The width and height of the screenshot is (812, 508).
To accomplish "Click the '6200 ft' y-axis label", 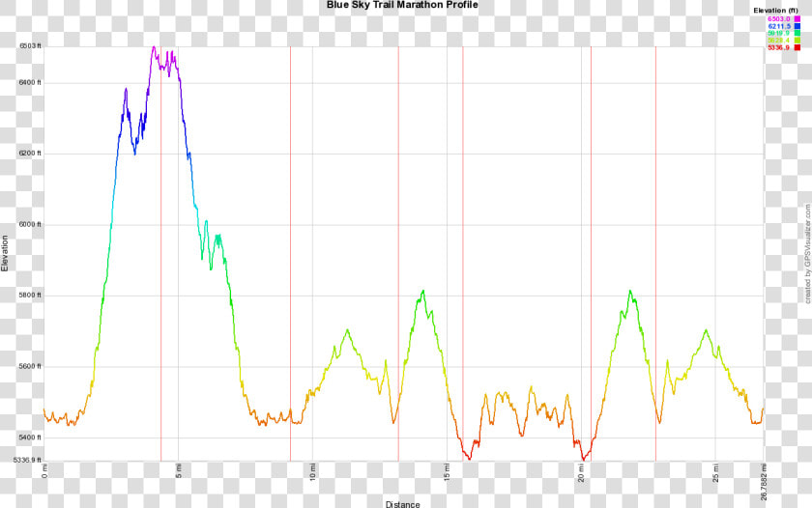I will 30,154.
